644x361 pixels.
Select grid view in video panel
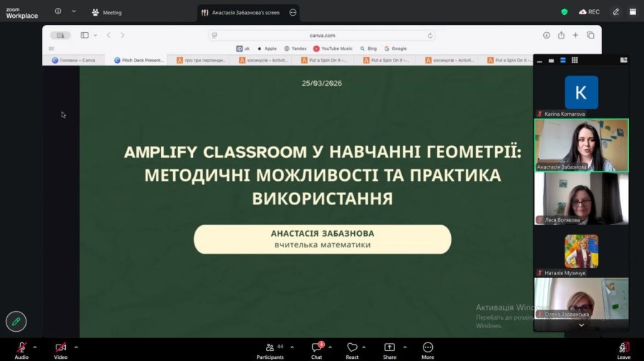(x=575, y=60)
